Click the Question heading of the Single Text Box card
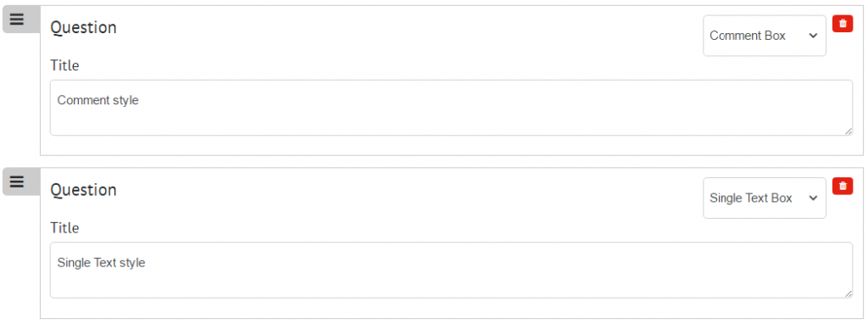This screenshot has height=324, width=868. pos(84,190)
